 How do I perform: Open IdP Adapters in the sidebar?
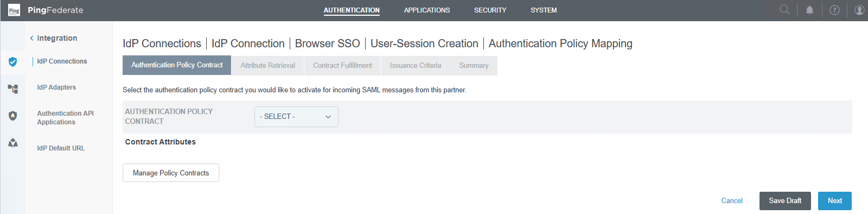pos(56,87)
